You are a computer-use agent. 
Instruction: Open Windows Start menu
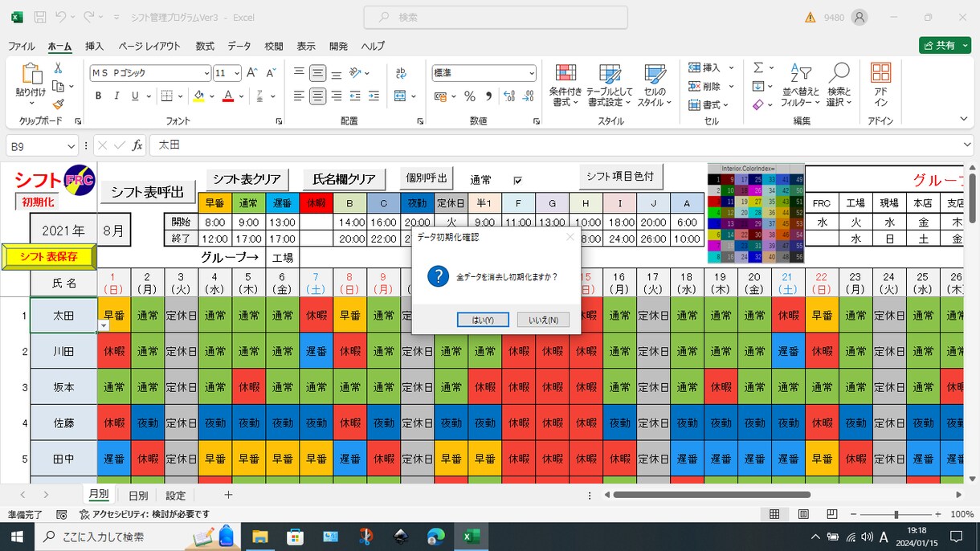(x=18, y=536)
